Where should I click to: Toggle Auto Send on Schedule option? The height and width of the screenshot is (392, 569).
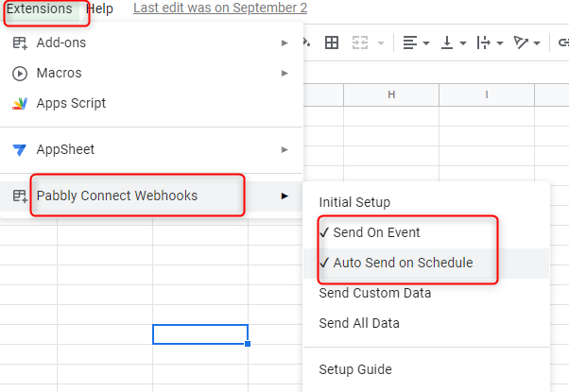[x=403, y=263]
